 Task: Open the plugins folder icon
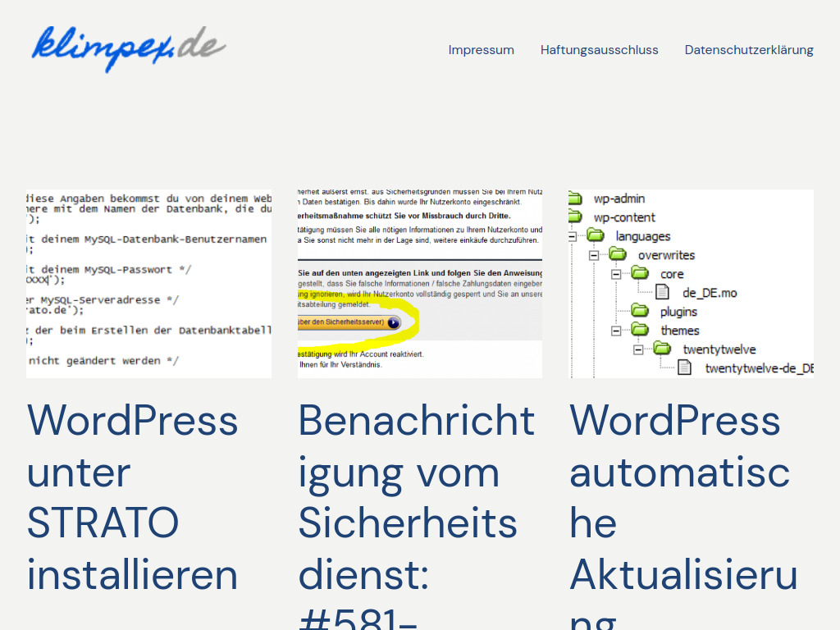point(641,312)
